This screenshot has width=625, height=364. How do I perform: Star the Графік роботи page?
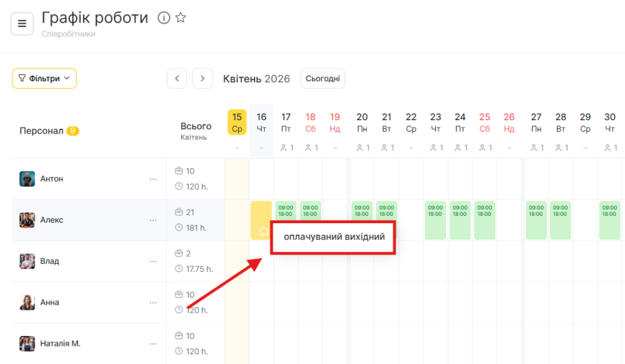[x=181, y=18]
